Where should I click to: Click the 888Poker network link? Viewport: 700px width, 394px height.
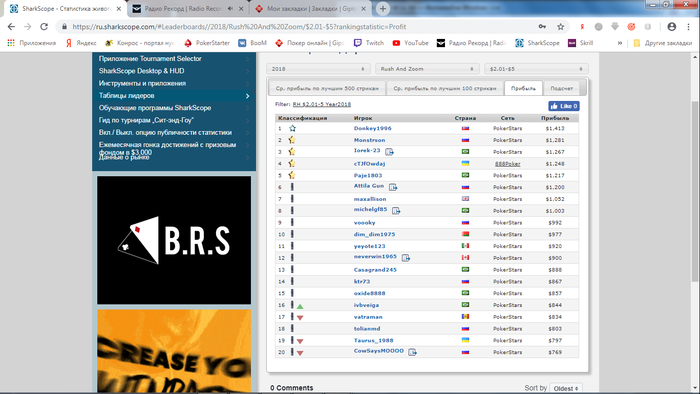(507, 164)
